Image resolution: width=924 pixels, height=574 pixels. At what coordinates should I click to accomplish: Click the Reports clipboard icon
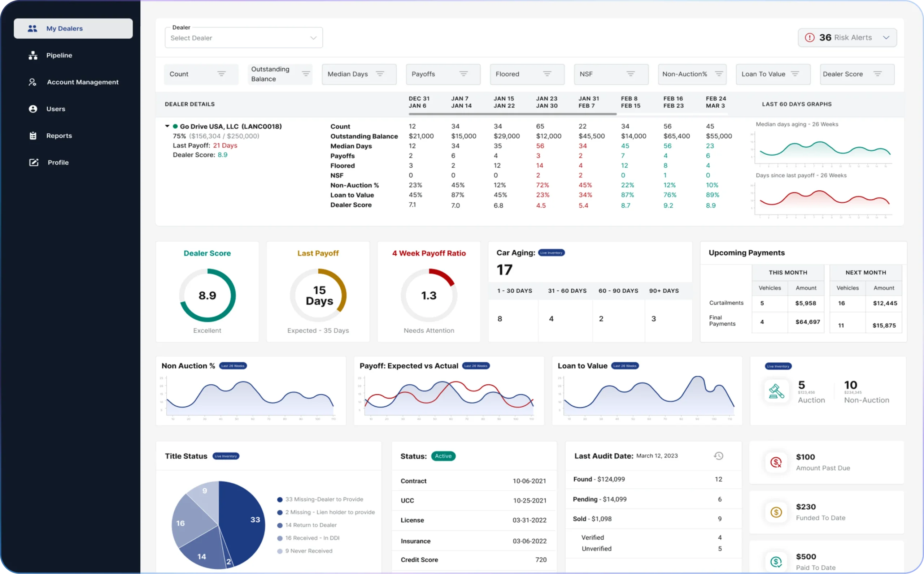[x=33, y=135]
